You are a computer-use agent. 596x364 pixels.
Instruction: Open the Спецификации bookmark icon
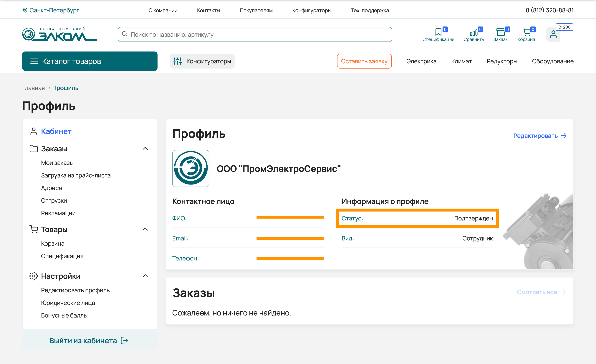coord(438,32)
